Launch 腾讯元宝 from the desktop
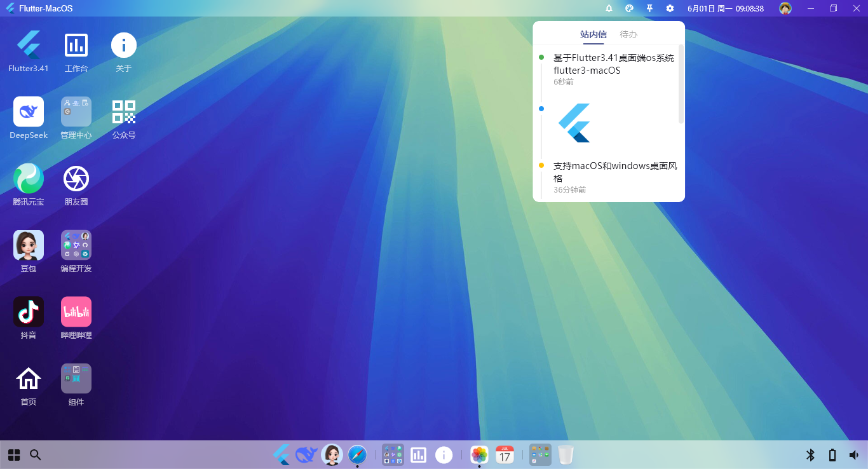 [x=29, y=179]
